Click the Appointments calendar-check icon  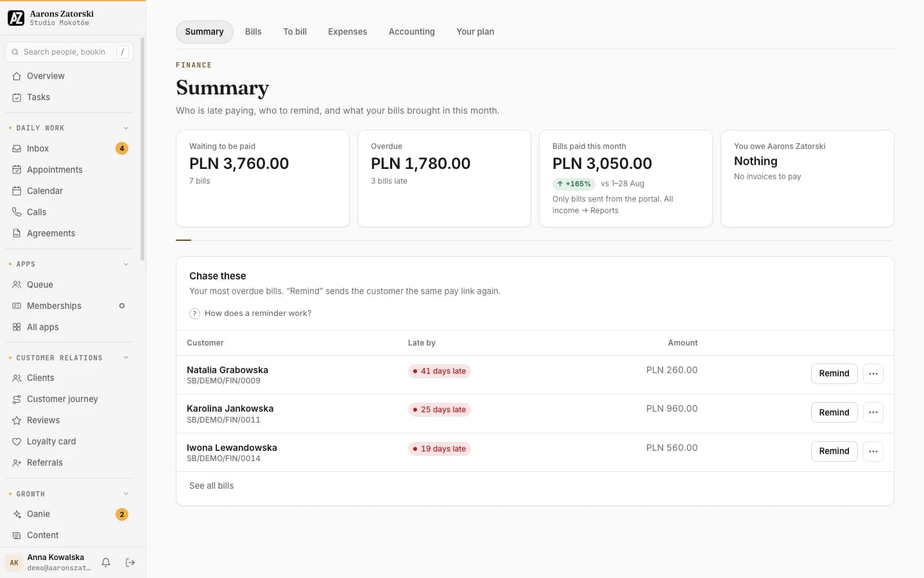point(17,170)
